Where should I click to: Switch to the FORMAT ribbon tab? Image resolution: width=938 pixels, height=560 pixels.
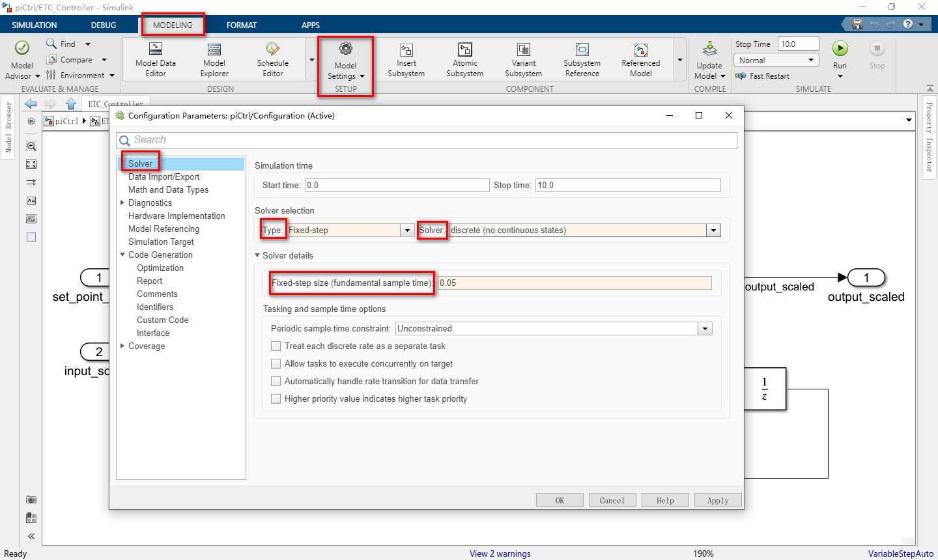242,25
